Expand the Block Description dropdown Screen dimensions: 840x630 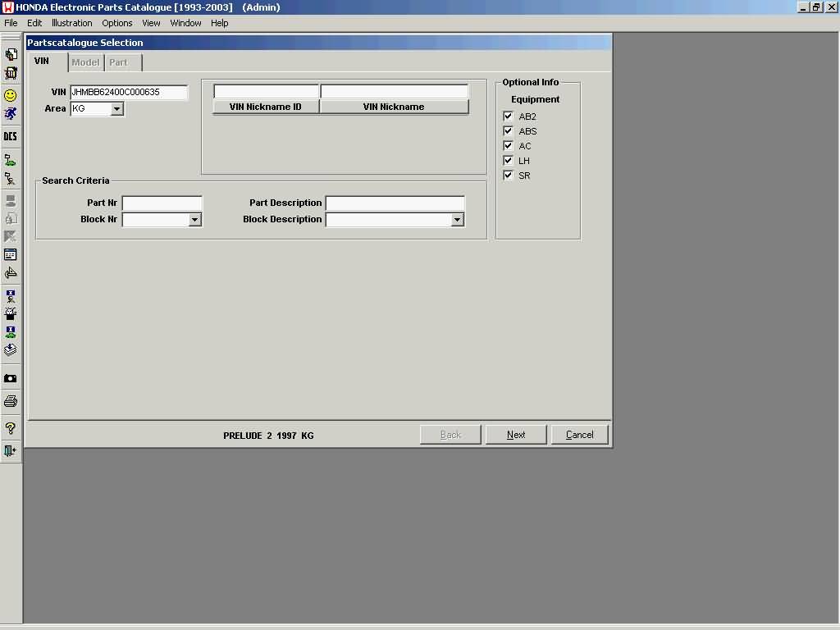[x=457, y=220]
